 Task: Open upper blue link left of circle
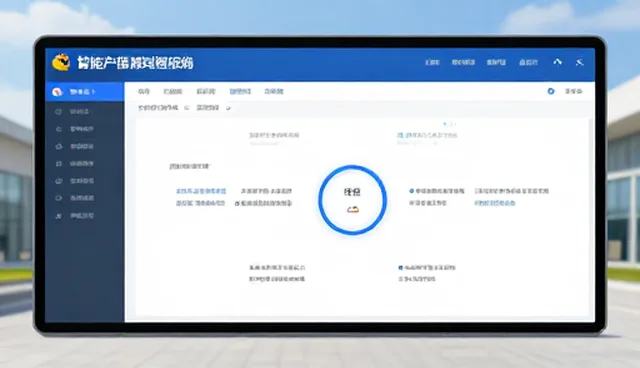201,191
